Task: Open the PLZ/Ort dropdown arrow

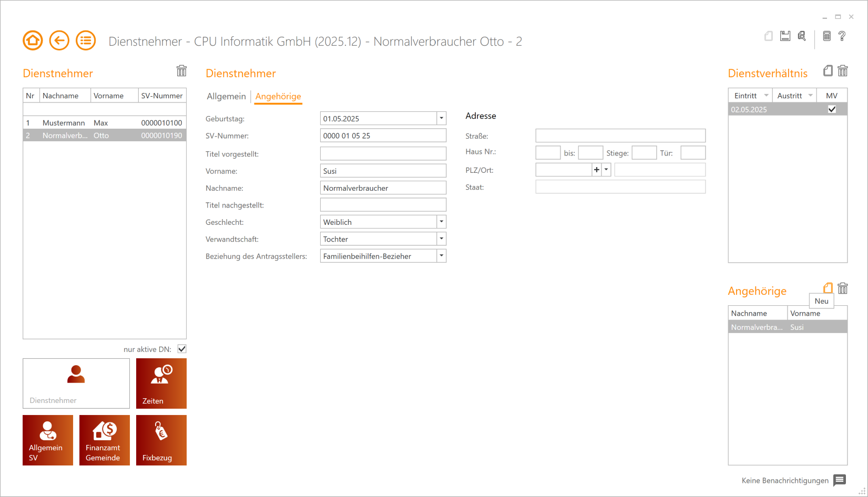Action: point(606,170)
